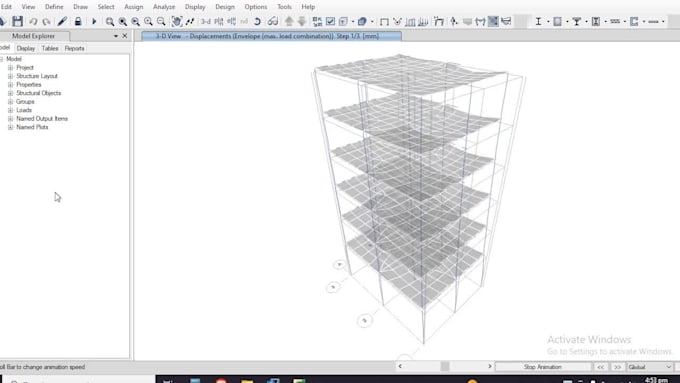Image resolution: width=680 pixels, height=383 pixels.
Task: Click the Save floppy disk icon
Action: coord(17,21)
